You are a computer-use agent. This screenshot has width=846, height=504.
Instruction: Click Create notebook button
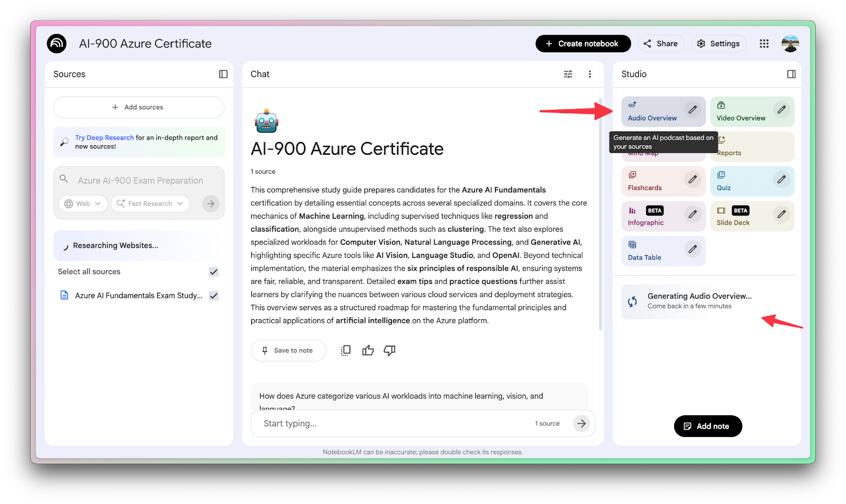583,43
